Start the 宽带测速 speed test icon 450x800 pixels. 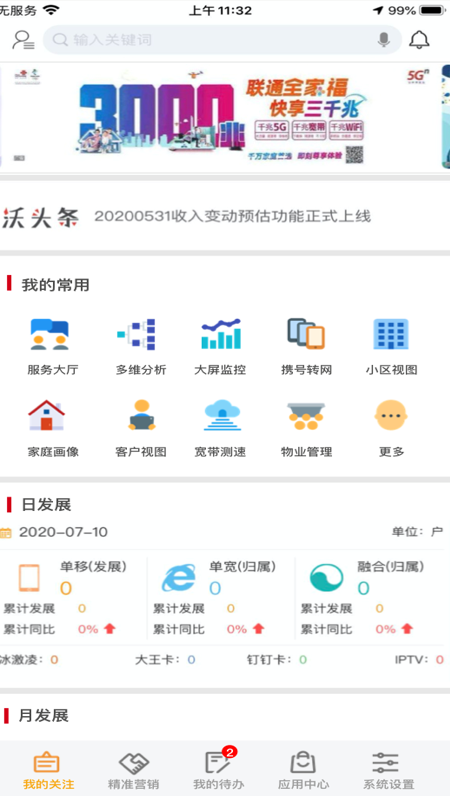pyautogui.click(x=222, y=416)
